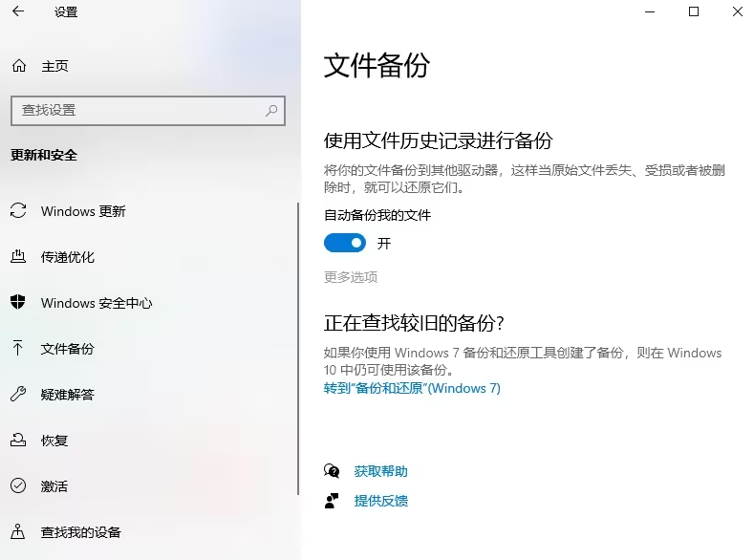Screen dimensions: 754x560
Task: Maximize the 设置 window
Action: [694, 11]
